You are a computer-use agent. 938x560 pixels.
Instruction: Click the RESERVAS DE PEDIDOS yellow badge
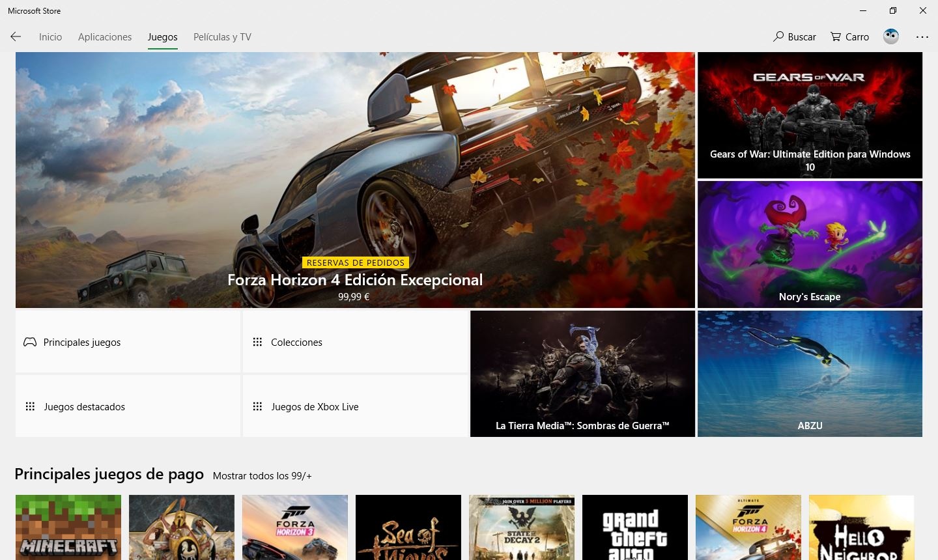point(356,262)
